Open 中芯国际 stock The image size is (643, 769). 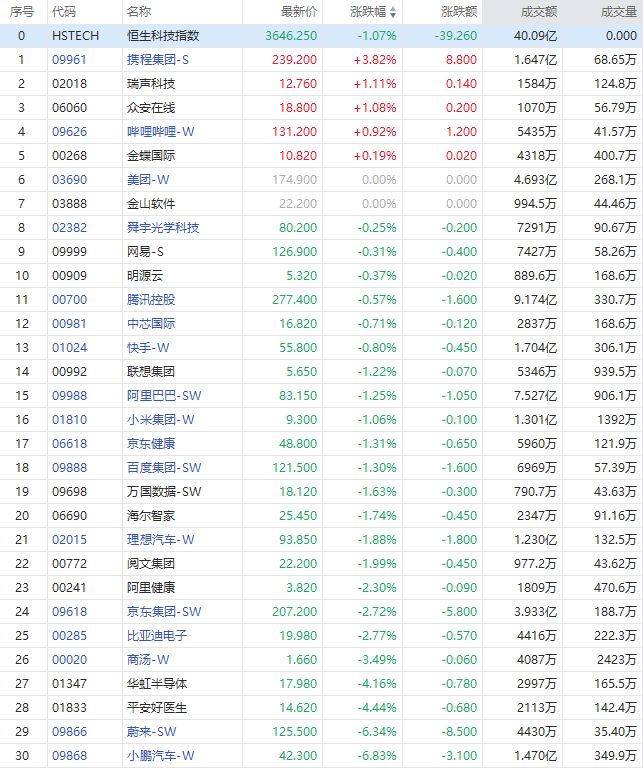pyautogui.click(x=151, y=324)
